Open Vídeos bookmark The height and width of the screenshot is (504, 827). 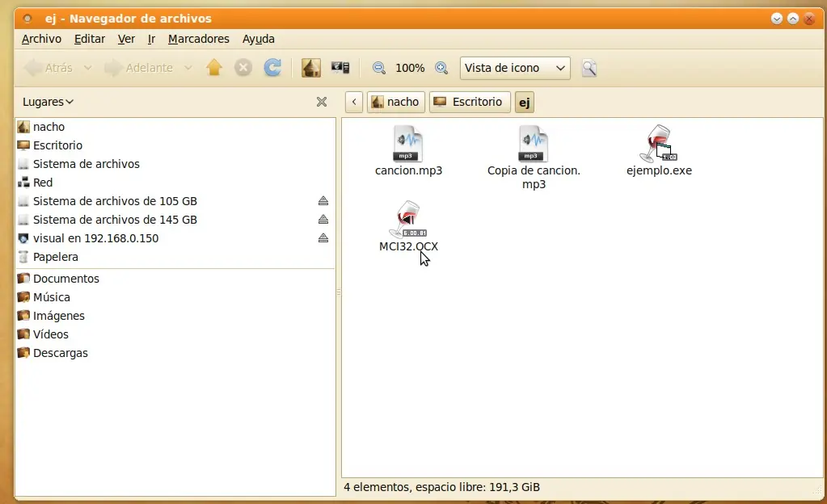(175, 334)
